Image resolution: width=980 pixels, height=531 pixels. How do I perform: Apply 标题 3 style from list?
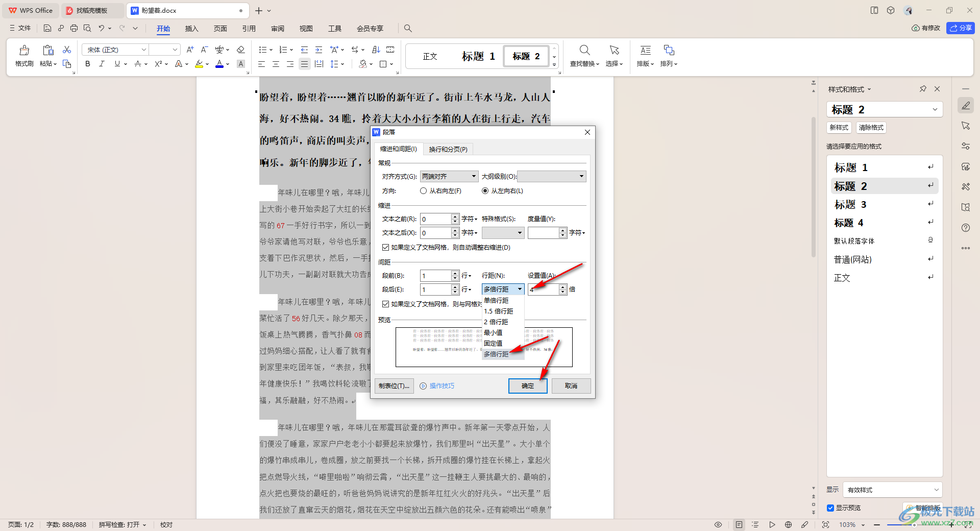coord(885,204)
